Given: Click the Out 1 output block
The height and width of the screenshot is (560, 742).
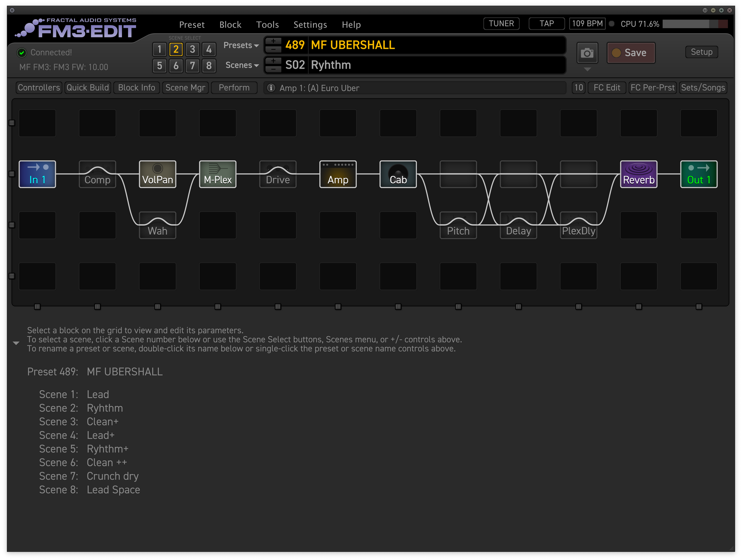Looking at the screenshot, I should pos(699,174).
